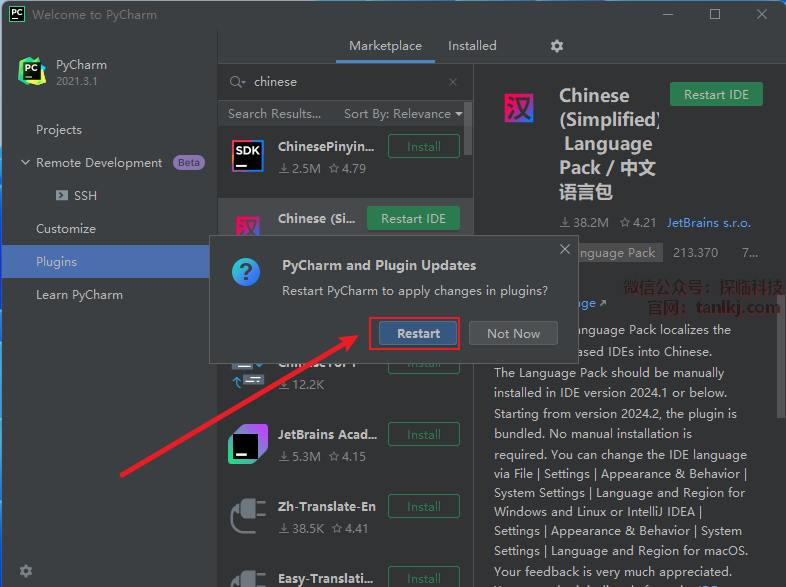Select the Easy-Translati... plugin name

pos(326,578)
